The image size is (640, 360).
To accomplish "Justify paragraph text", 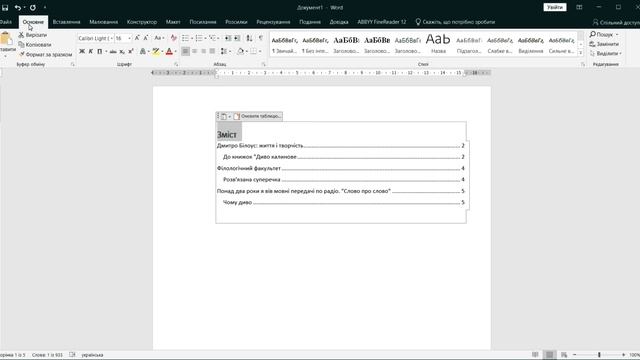I will pyautogui.click(x=212, y=51).
